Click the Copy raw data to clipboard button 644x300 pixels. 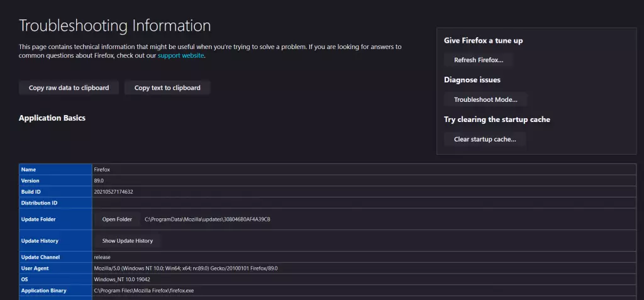[69, 87]
